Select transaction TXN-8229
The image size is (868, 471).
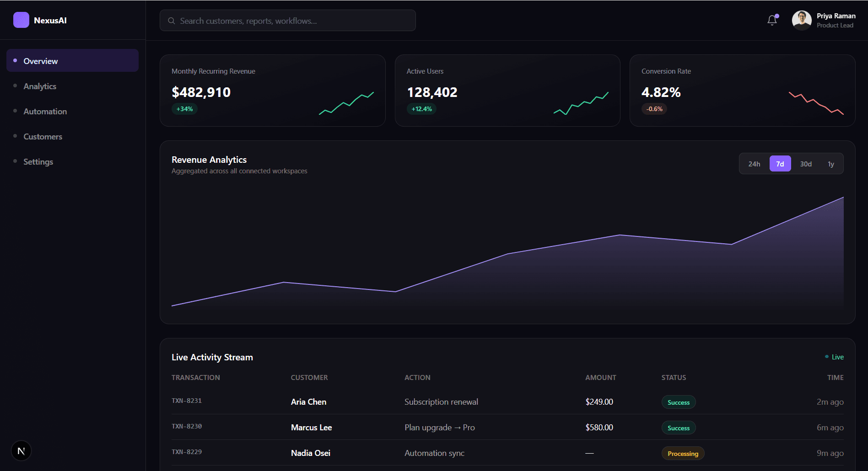pyautogui.click(x=187, y=452)
